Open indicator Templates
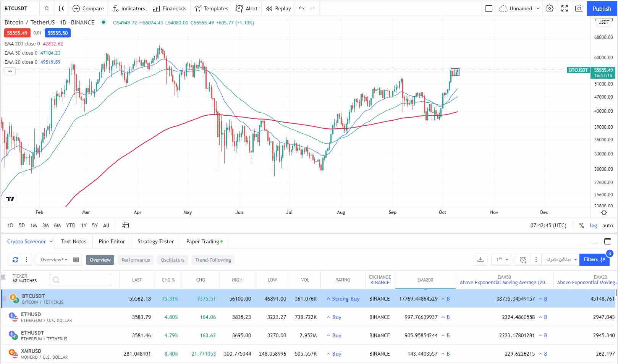This screenshot has width=618, height=364. point(211,8)
